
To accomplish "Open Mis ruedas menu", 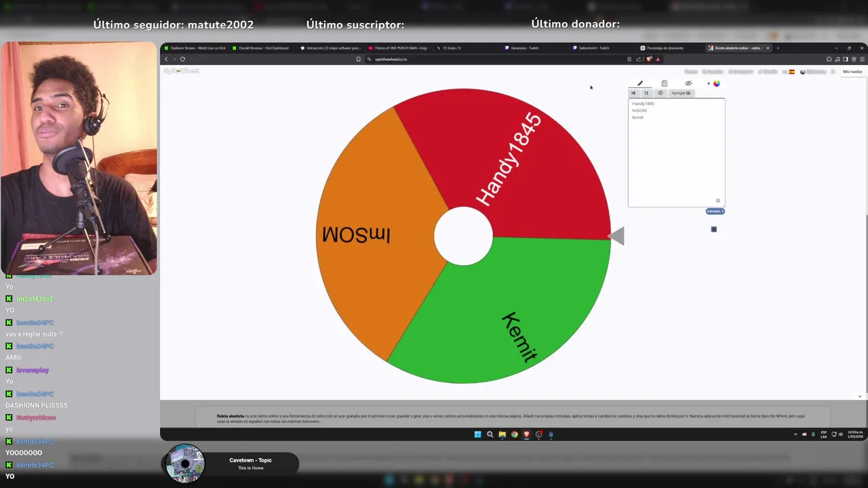I will point(852,71).
